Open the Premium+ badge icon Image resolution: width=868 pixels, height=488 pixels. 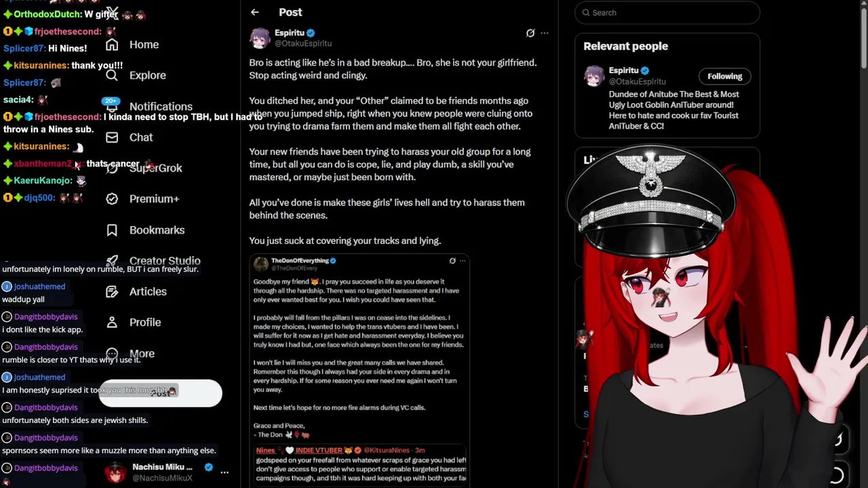click(112, 199)
